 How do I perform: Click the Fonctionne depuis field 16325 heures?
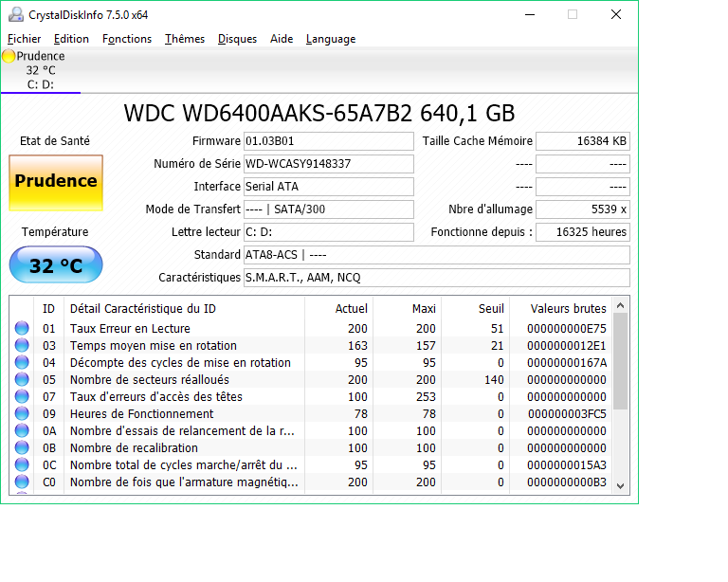coord(583,232)
